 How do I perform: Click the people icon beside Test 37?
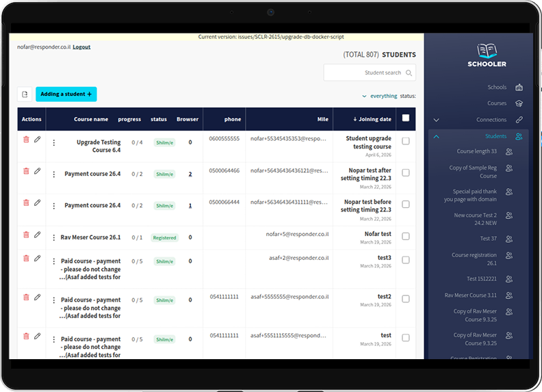[x=509, y=239]
